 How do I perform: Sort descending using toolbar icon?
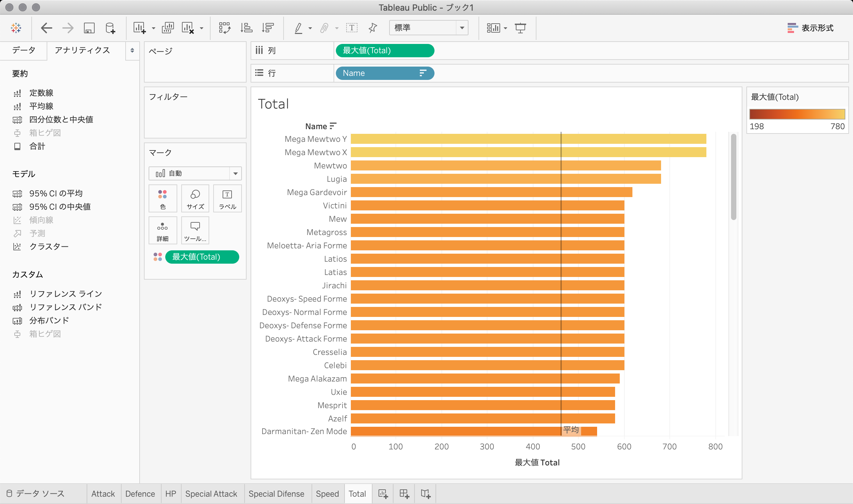tap(268, 28)
